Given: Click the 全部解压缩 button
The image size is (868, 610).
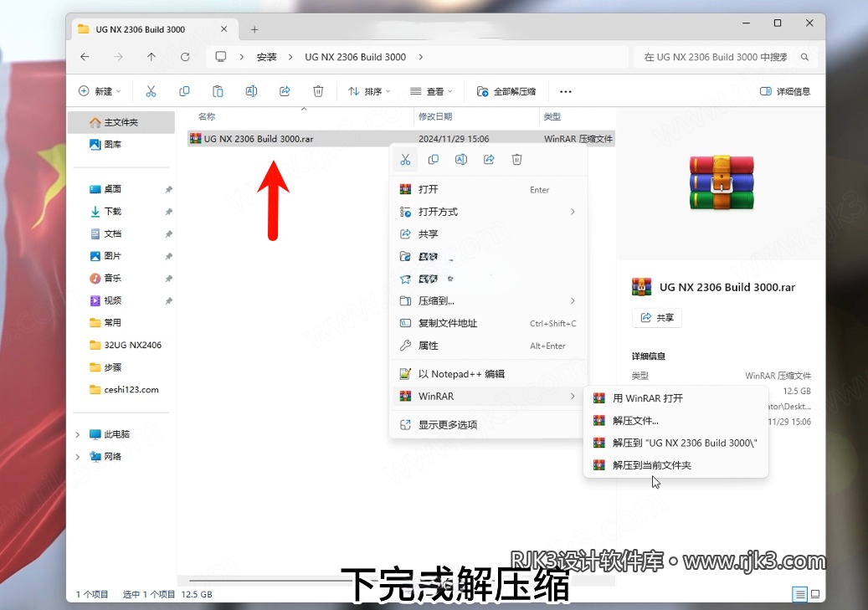Looking at the screenshot, I should tap(506, 91).
